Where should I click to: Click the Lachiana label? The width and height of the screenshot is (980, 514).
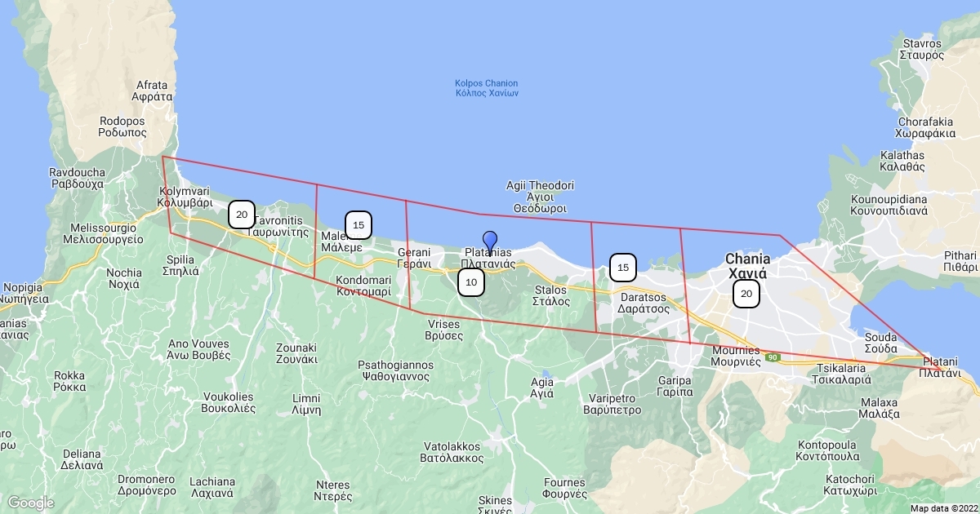click(x=212, y=488)
